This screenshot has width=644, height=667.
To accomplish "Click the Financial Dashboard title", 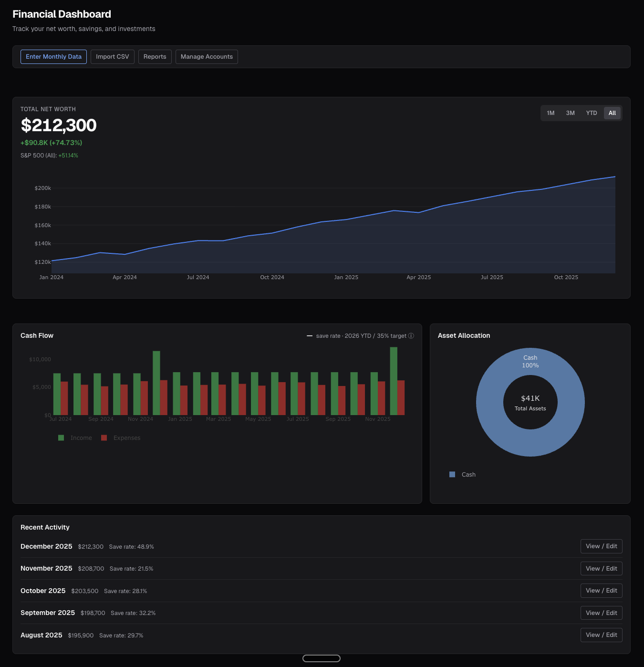I will click(x=62, y=14).
